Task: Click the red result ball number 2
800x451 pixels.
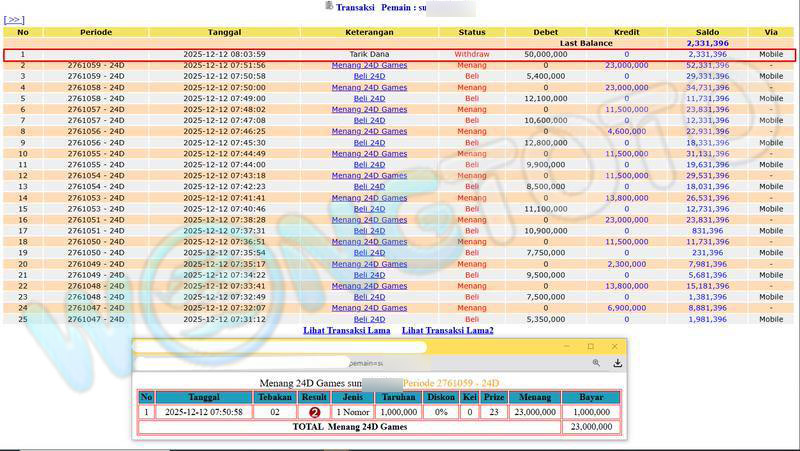Action: click(x=314, y=412)
